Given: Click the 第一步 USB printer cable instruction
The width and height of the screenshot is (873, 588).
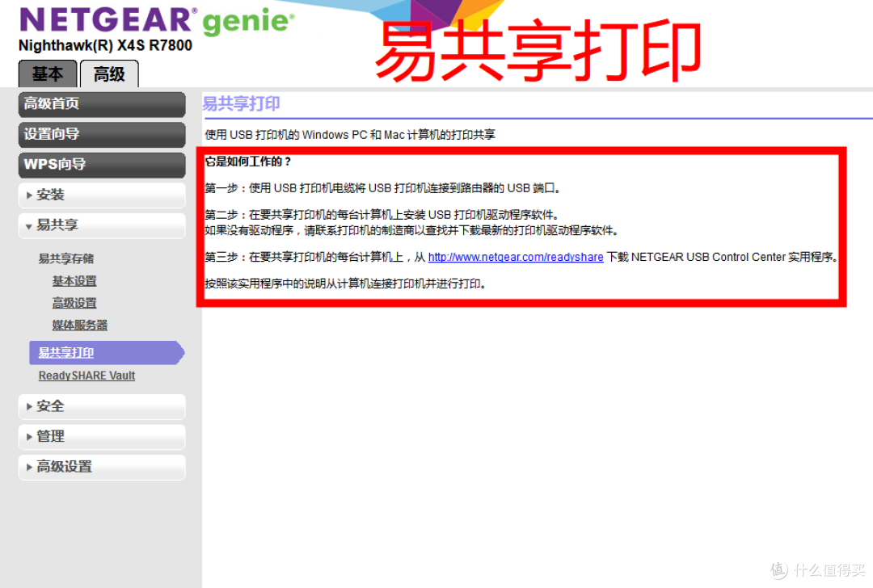Looking at the screenshot, I should click(382, 188).
